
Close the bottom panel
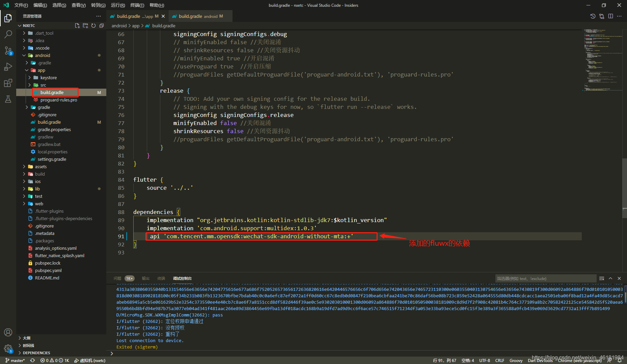pos(619,278)
